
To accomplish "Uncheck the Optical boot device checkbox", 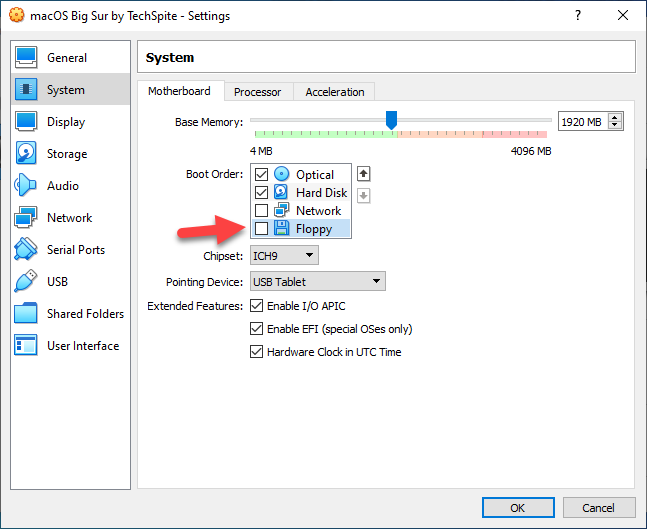I will coord(262,175).
